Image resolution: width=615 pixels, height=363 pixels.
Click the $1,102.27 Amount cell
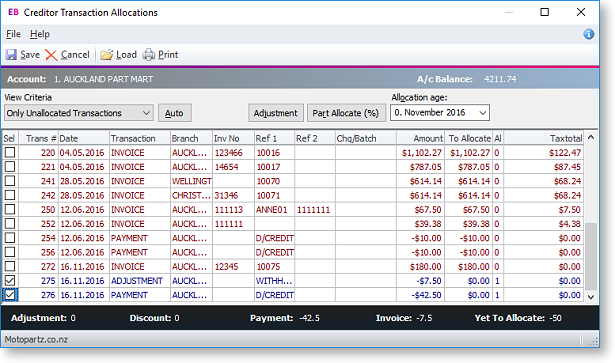tap(420, 152)
